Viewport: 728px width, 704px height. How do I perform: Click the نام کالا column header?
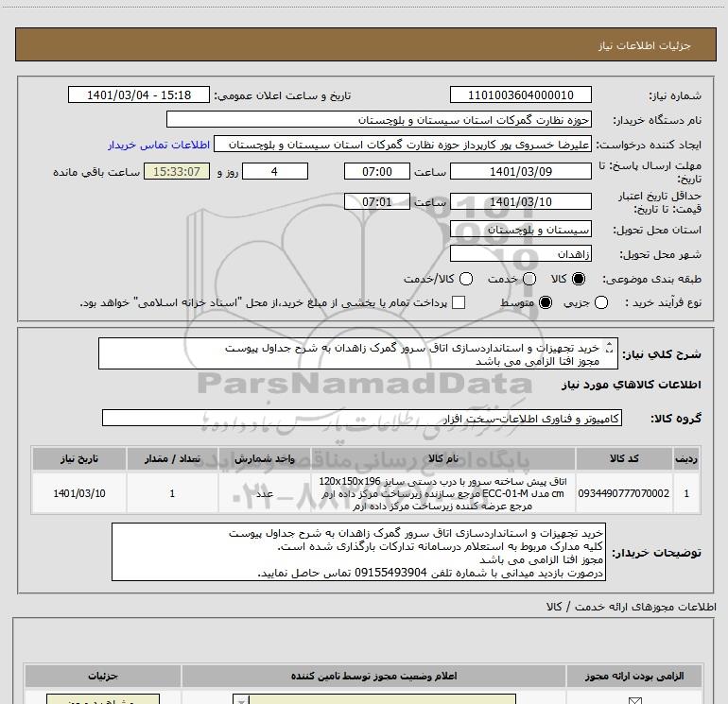[x=442, y=458]
